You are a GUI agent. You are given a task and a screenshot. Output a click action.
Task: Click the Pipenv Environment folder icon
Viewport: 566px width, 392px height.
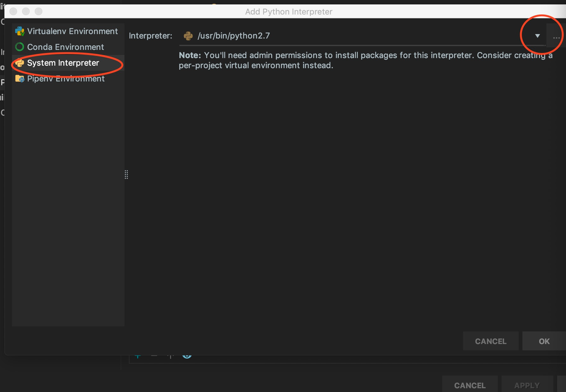pos(20,79)
